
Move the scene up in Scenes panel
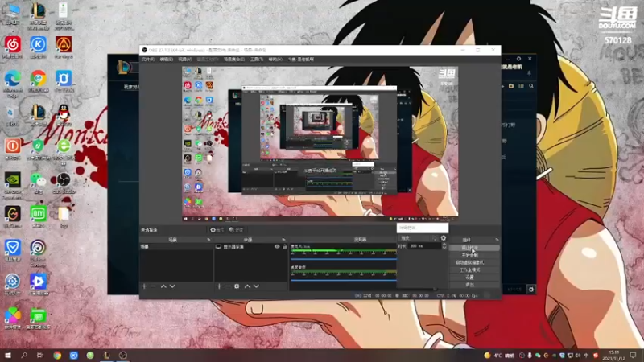point(163,286)
